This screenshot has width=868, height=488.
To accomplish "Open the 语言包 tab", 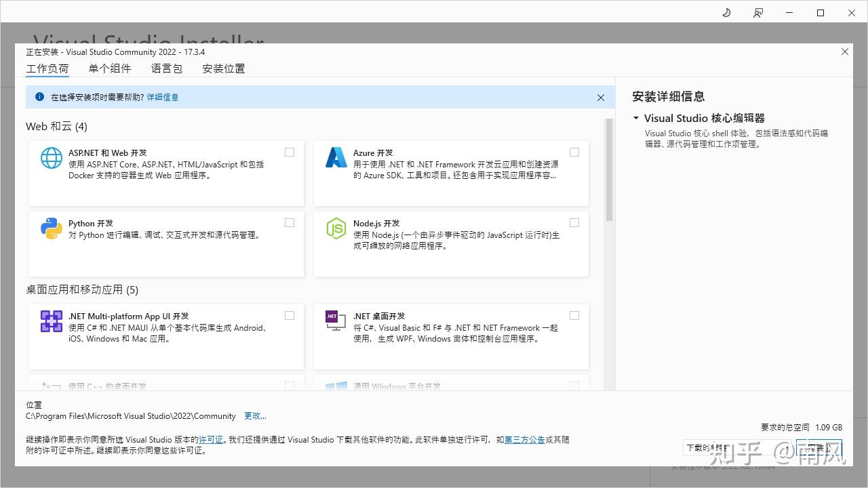I will point(166,68).
